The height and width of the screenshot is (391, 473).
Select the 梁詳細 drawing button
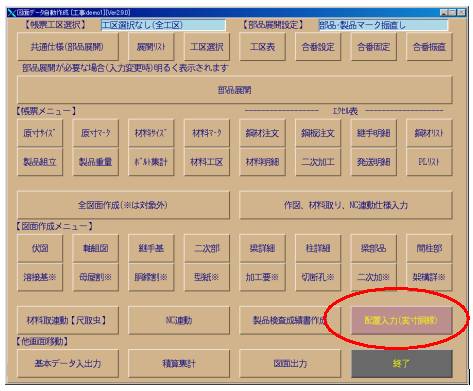[262, 248]
